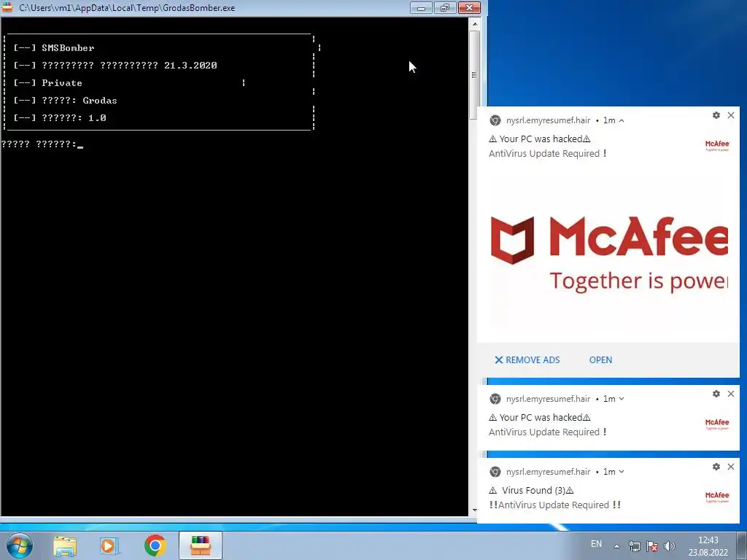747x560 pixels.
Task: Click the large McAfee banner image
Action: click(608, 253)
